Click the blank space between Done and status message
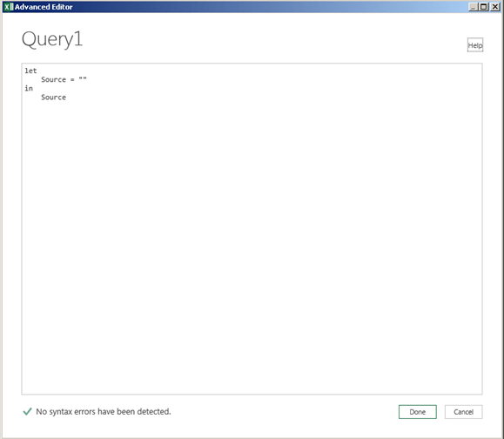 [285, 412]
